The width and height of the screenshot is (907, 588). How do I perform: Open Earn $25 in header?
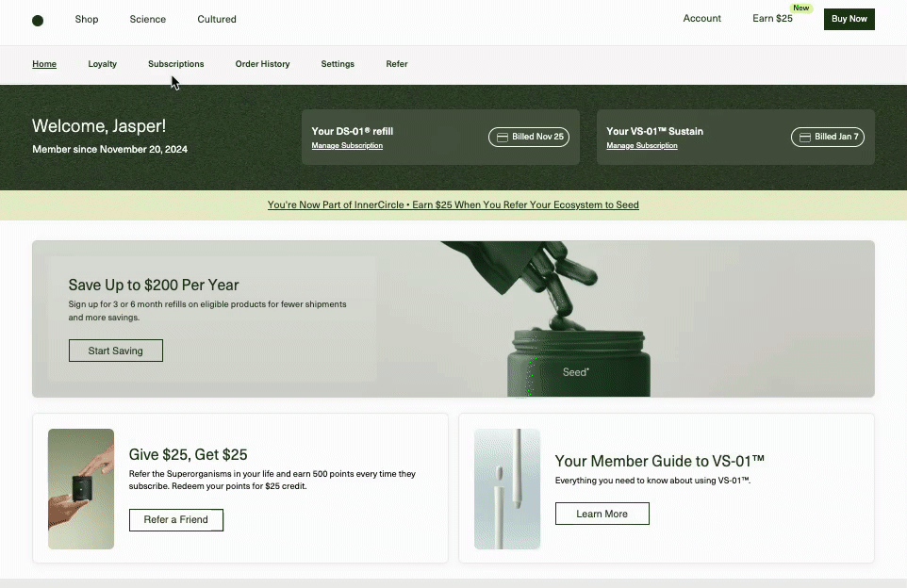coord(772,19)
